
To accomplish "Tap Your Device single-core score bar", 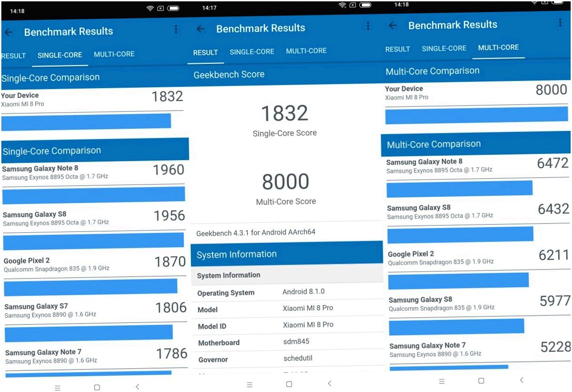I will pos(86,122).
